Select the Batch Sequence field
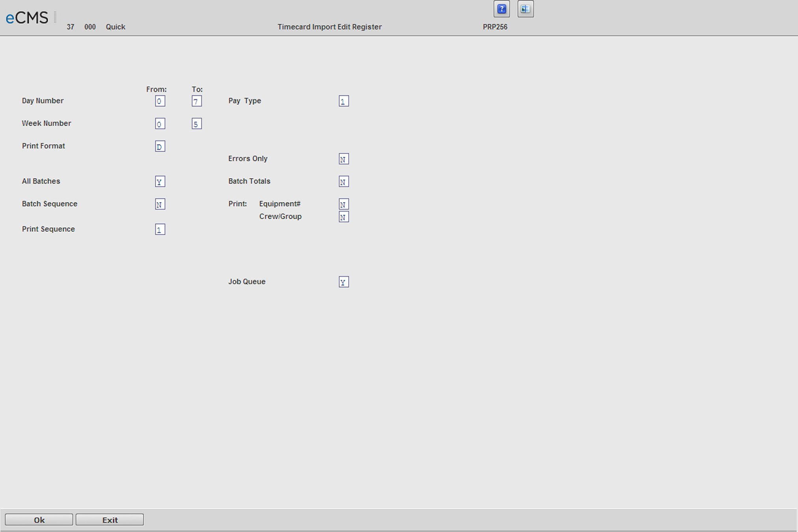Screen dimensions: 798x532 tap(160, 204)
